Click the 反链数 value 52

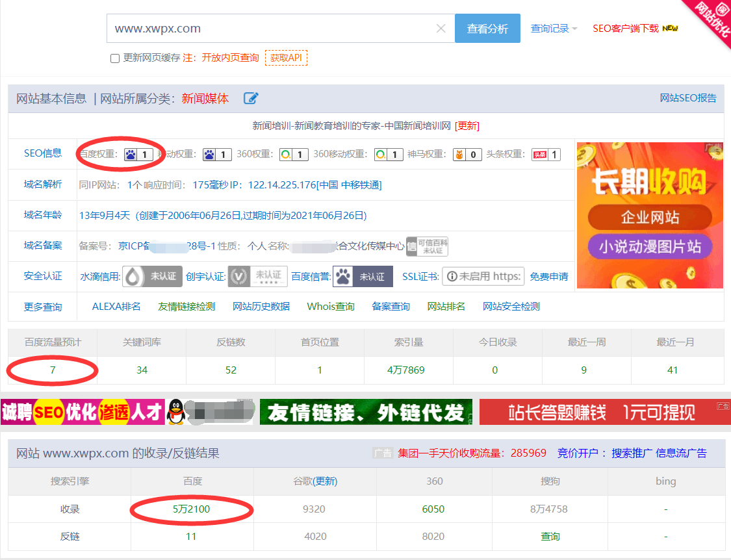click(x=231, y=370)
